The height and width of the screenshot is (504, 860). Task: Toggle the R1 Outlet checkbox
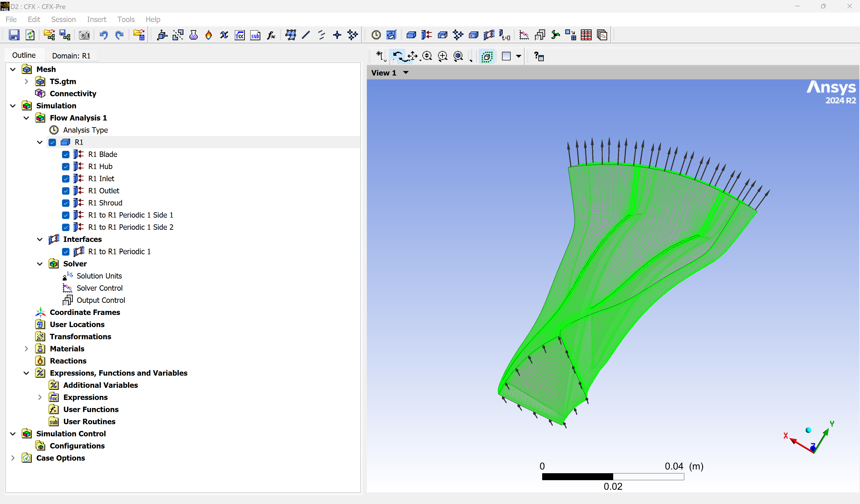(66, 191)
